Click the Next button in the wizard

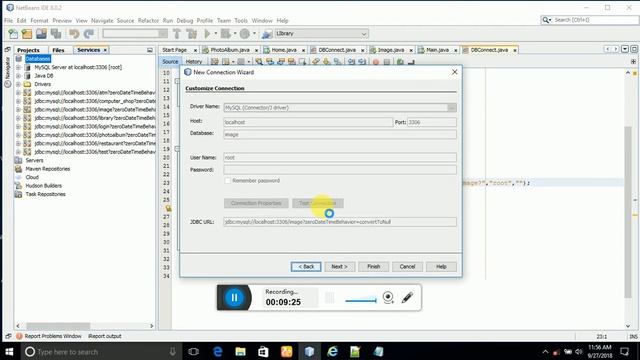tap(340, 267)
